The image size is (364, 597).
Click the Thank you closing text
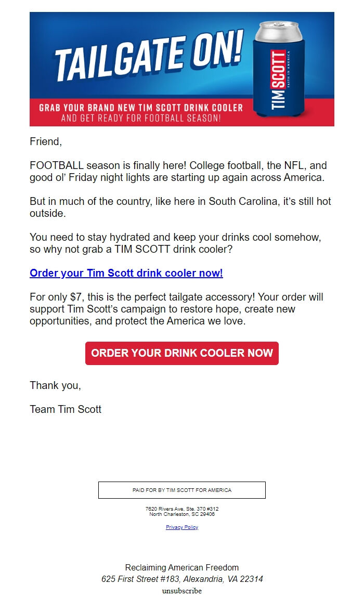point(55,385)
